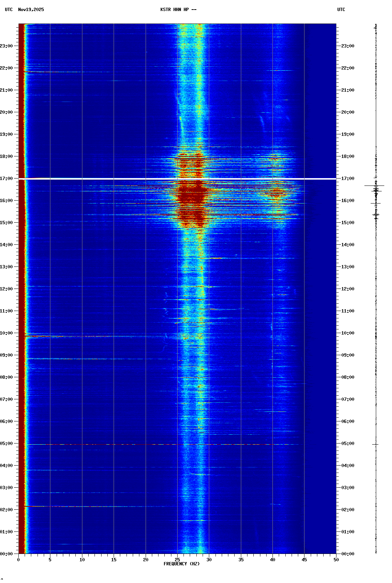Click the large seismogram spike below 17:00

(x=374, y=186)
